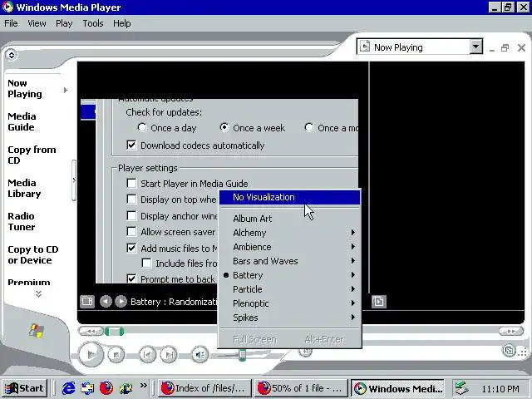Open Copy from CD sidebar tab
Image resolution: width=532 pixels, height=399 pixels.
click(32, 155)
